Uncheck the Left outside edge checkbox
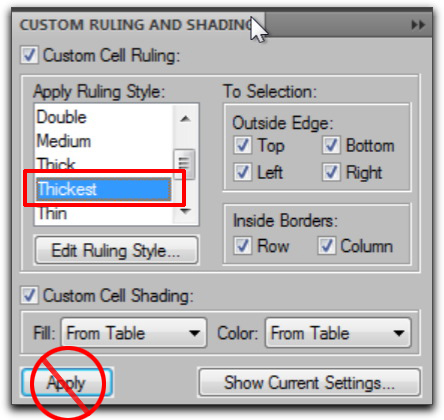 [242, 172]
